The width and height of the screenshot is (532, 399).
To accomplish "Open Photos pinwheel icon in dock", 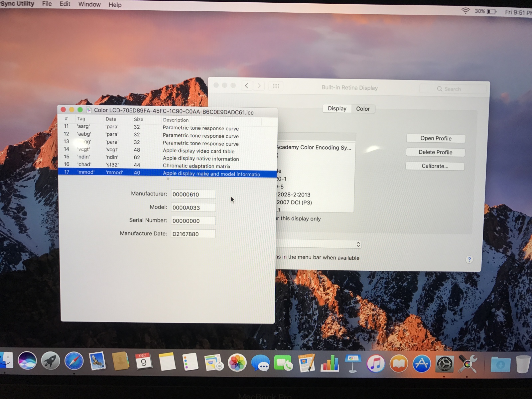I will [x=237, y=362].
